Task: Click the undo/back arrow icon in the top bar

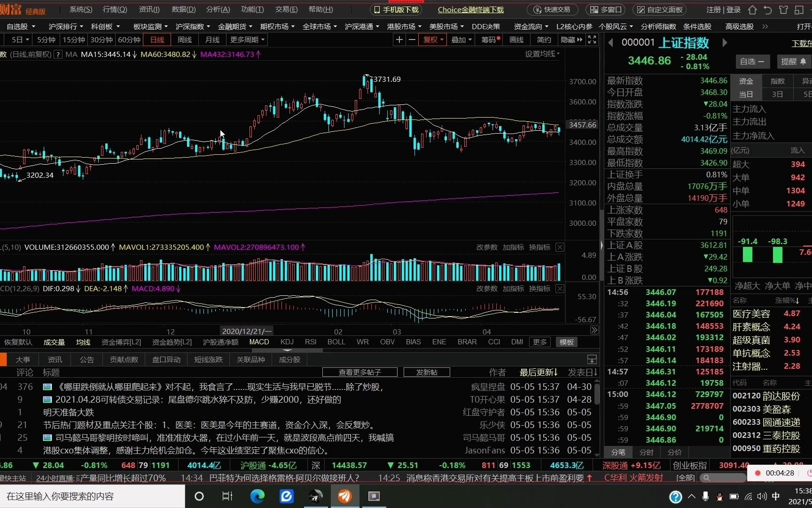Action: coord(768,10)
